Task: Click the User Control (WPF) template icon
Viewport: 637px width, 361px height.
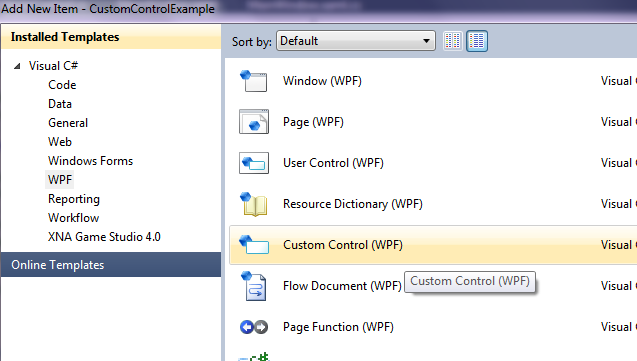Action: click(x=254, y=163)
